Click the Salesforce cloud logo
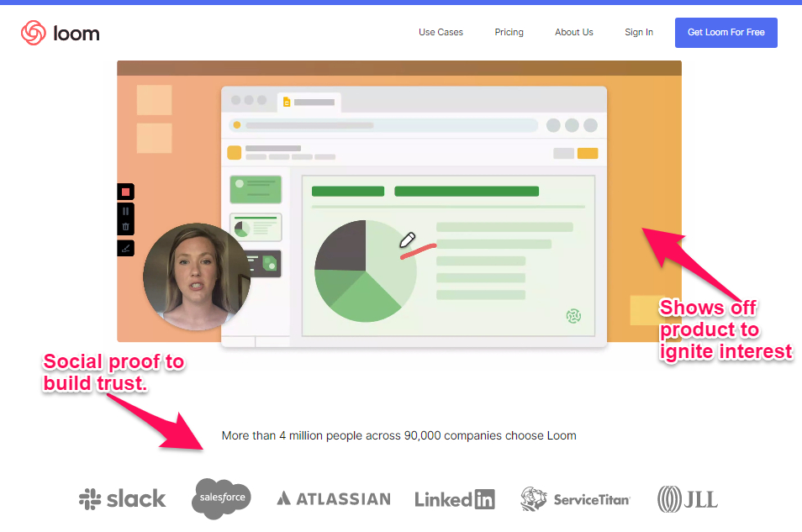The height and width of the screenshot is (532, 802). [221, 498]
